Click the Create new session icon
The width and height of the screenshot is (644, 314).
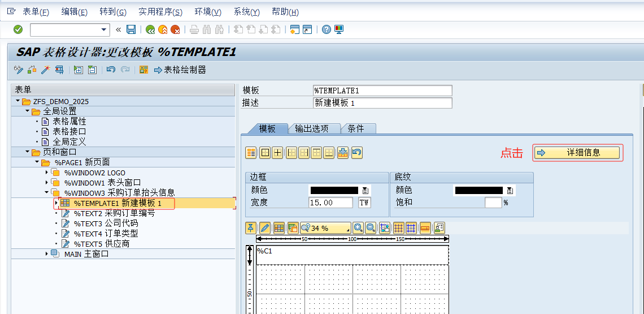point(294,29)
